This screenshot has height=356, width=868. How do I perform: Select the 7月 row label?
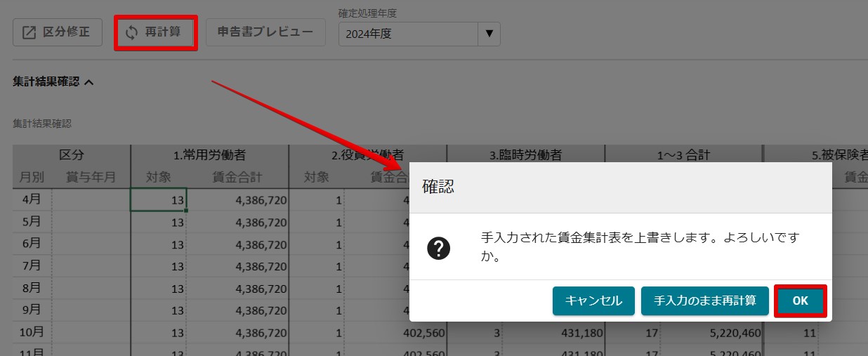pos(32,265)
